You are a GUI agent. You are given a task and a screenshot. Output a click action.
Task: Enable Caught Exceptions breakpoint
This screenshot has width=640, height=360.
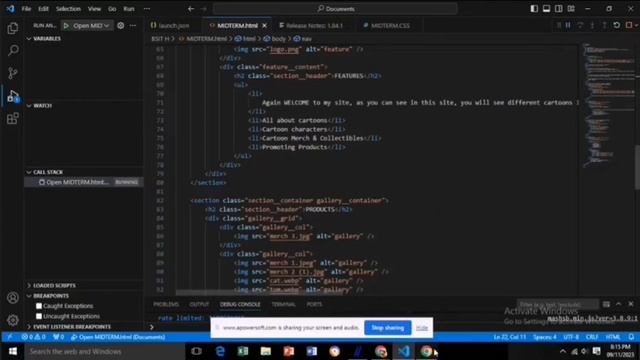[39, 306]
